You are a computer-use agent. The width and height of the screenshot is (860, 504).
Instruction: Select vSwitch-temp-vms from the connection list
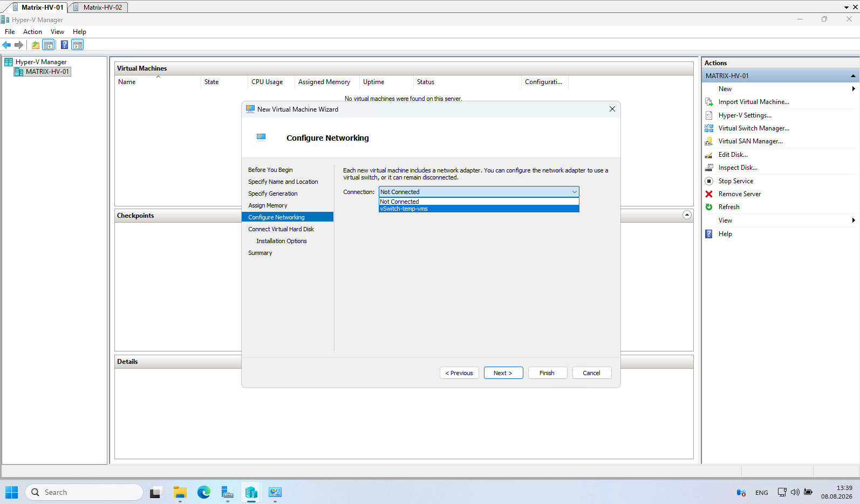pyautogui.click(x=479, y=209)
